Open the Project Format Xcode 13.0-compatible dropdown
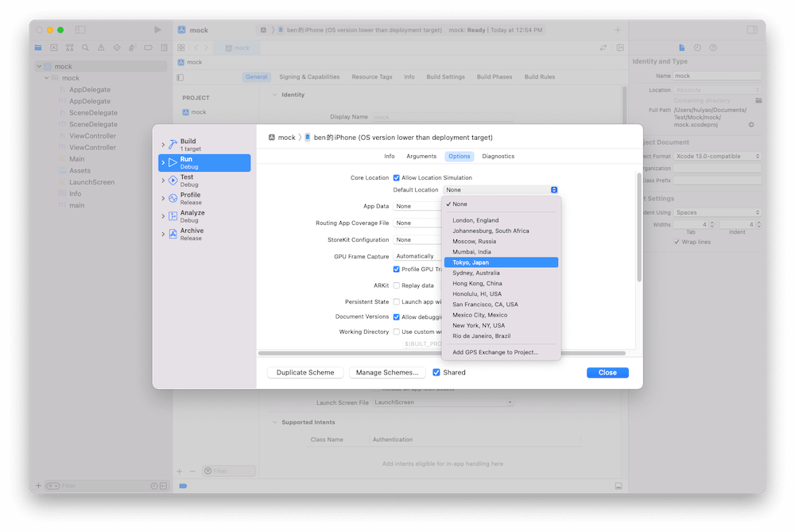The image size is (795, 532). [717, 156]
